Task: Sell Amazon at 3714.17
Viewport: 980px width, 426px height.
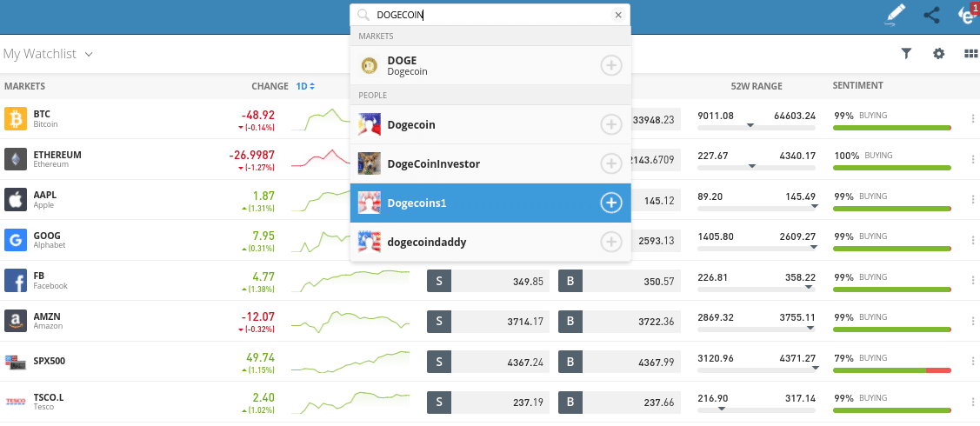Action: pos(488,322)
